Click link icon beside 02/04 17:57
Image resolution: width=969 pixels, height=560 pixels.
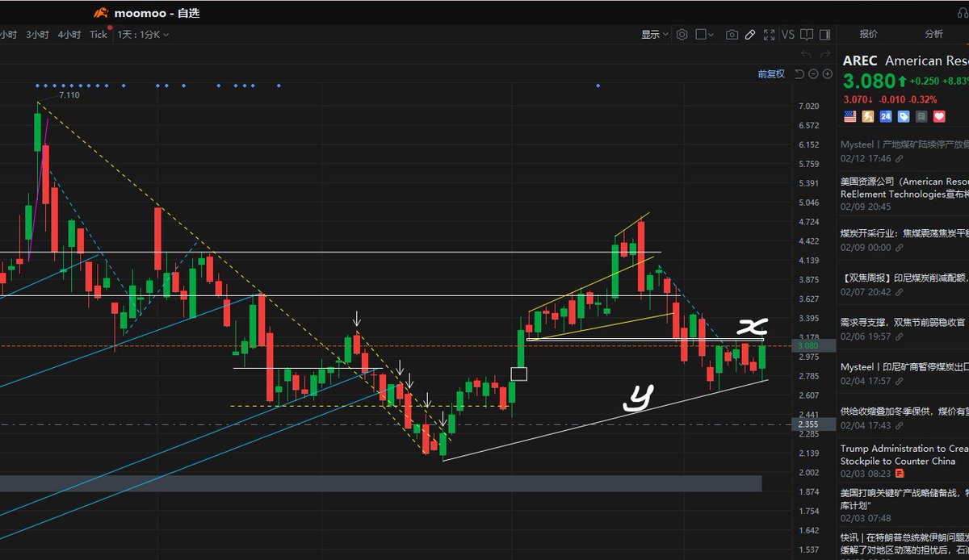click(899, 381)
